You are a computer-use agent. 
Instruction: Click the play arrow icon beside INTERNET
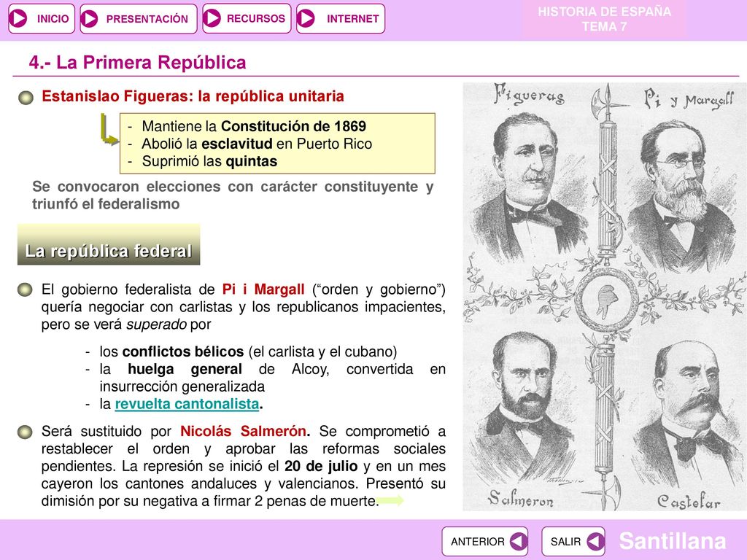click(x=306, y=18)
